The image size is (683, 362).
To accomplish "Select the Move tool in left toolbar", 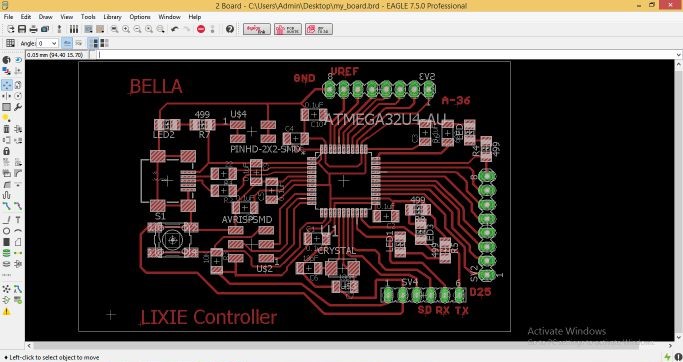I will coord(7,85).
